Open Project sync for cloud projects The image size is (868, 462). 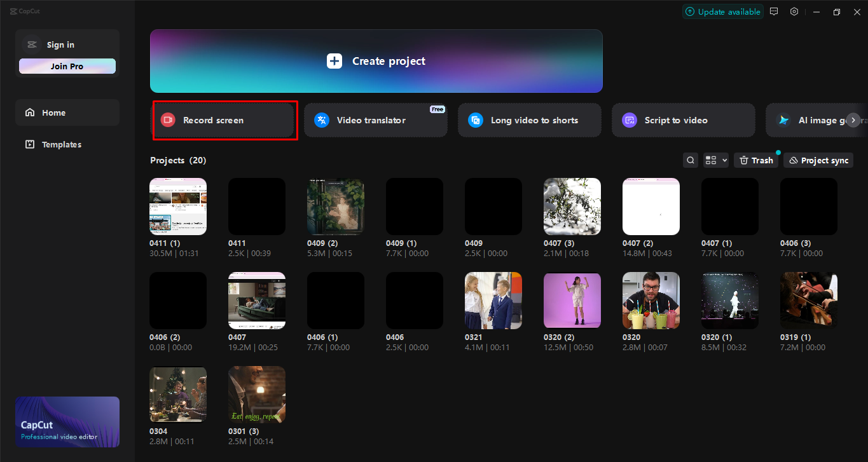(818, 160)
